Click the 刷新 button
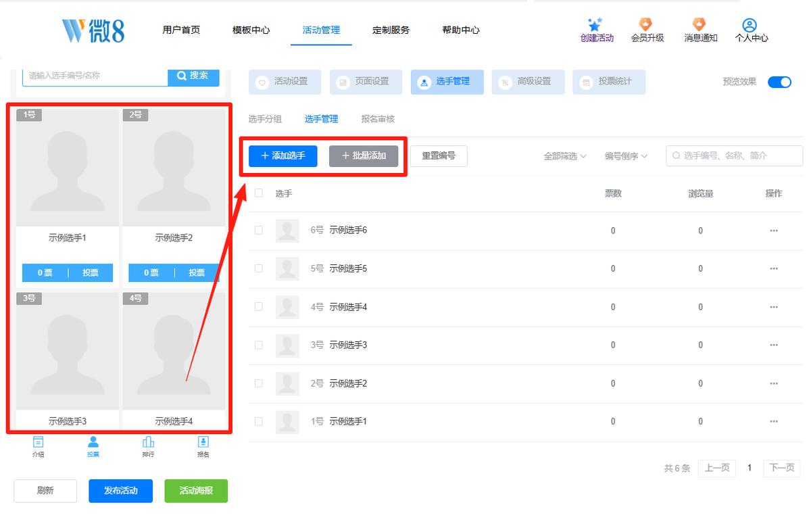This screenshot has width=811, height=532. [x=45, y=491]
